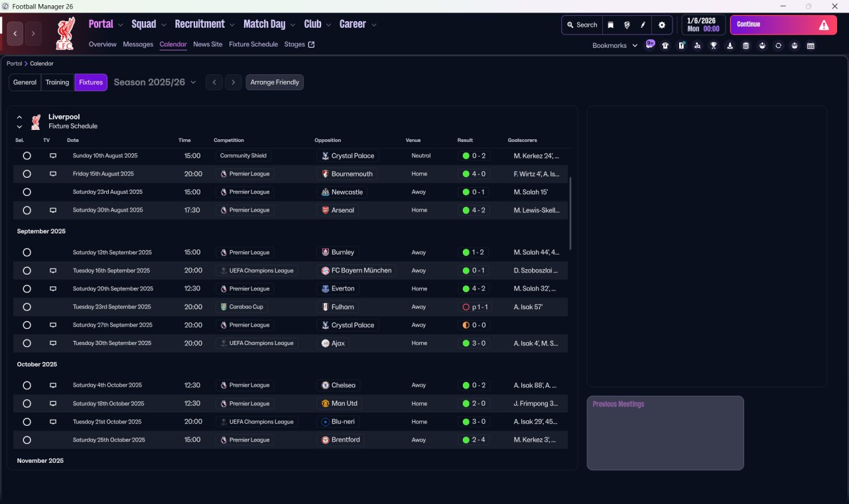Select the Chelsea fixture radio button

[x=27, y=385]
